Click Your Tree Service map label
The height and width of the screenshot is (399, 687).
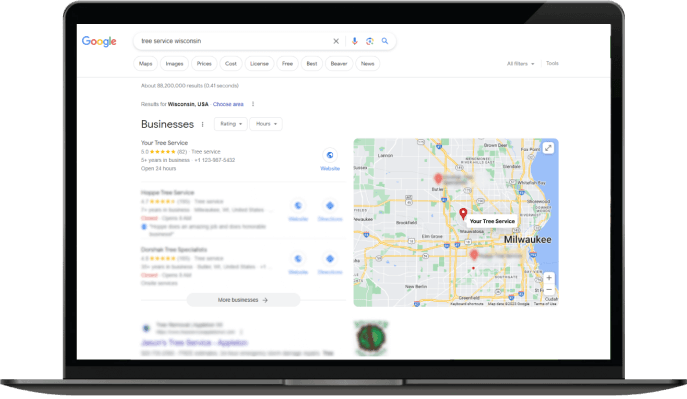[x=492, y=221]
